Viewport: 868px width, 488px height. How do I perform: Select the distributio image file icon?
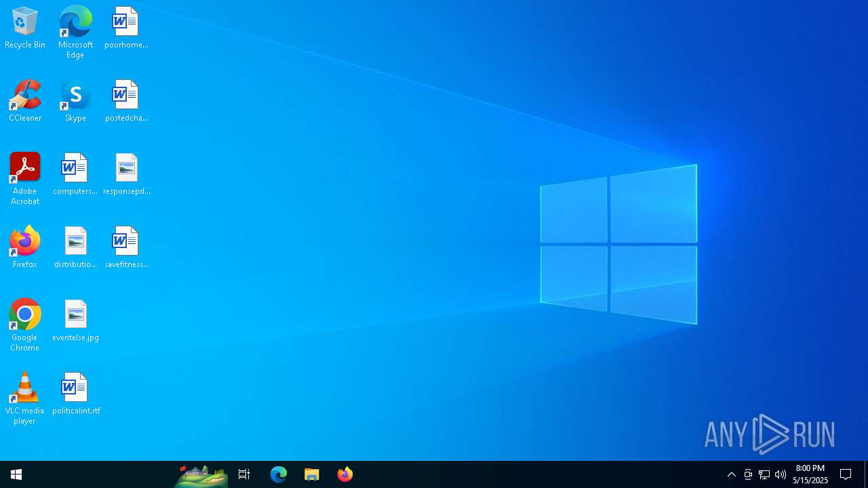tap(75, 248)
